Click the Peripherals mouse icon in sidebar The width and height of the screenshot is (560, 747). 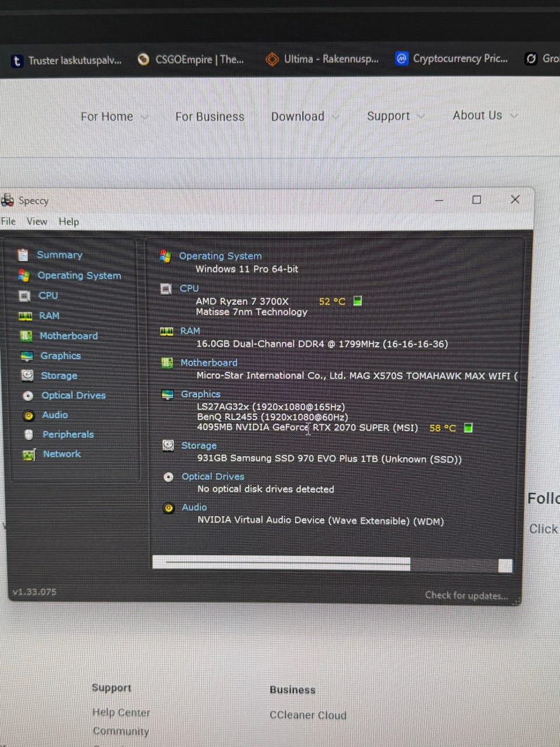29,435
